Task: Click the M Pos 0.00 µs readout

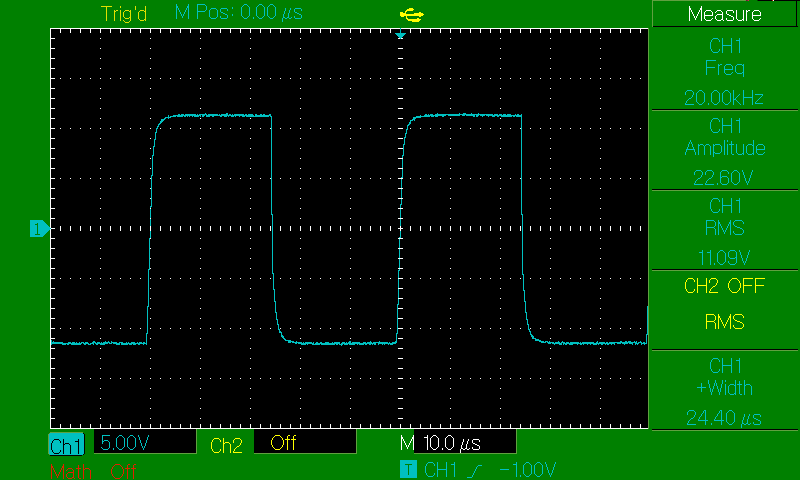Action: pyautogui.click(x=239, y=14)
